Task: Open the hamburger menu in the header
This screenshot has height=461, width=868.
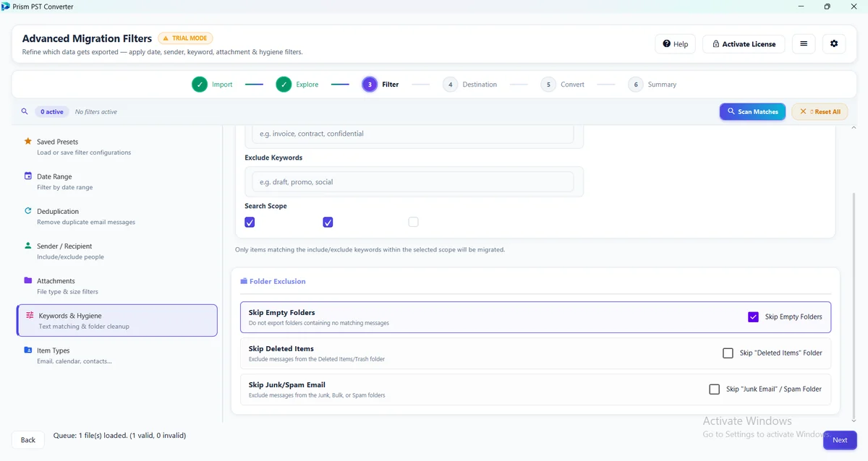Action: click(804, 44)
